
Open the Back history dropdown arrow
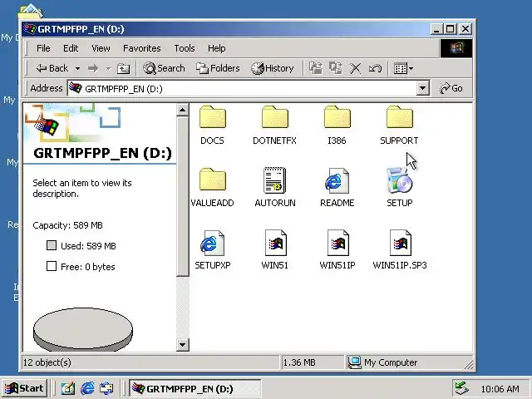coord(77,68)
